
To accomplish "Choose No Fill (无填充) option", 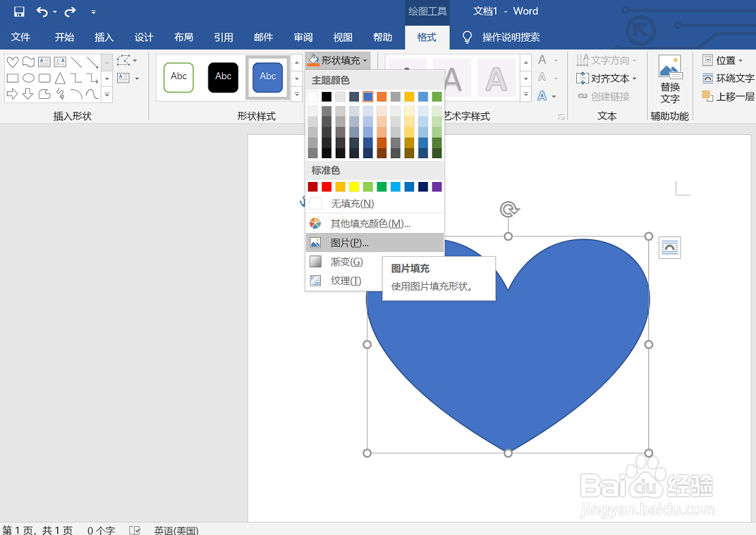I will tap(375, 204).
